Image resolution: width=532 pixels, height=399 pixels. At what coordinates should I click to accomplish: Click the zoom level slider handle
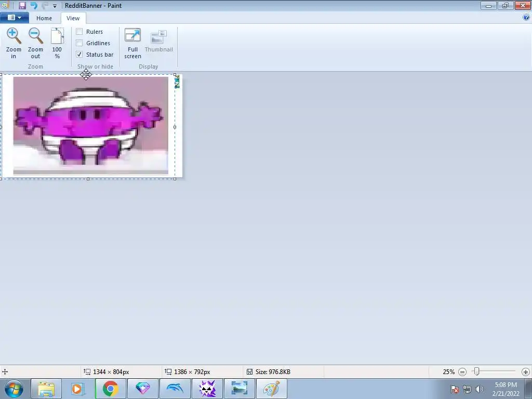pyautogui.click(x=477, y=371)
